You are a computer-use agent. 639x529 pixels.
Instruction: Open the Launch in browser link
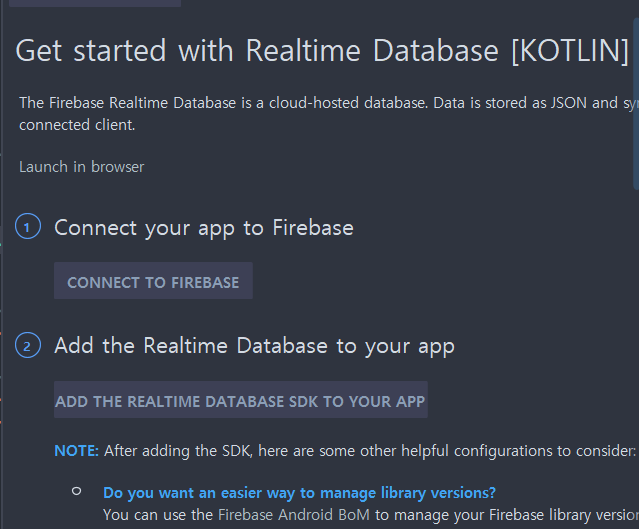pos(82,167)
